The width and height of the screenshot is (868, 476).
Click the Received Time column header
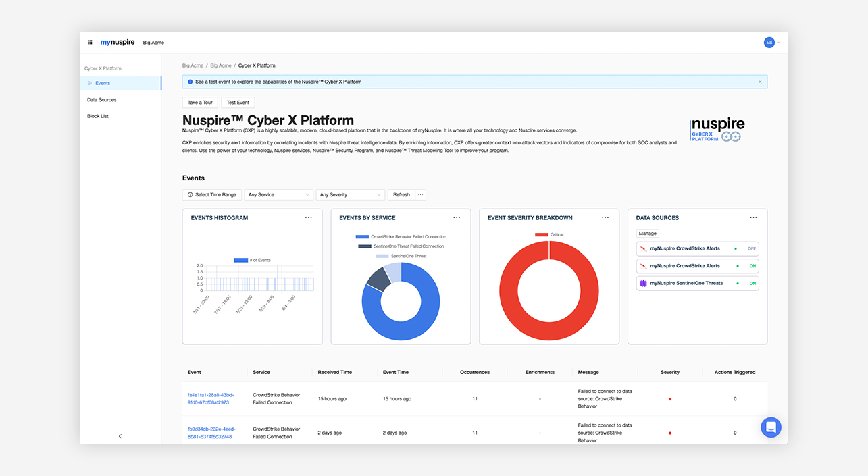pyautogui.click(x=335, y=372)
